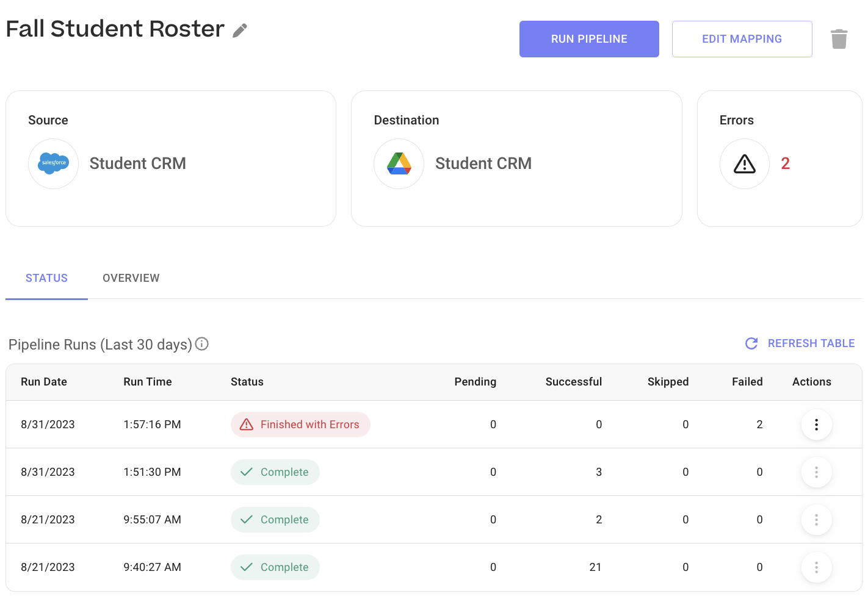Select the Status tab
Viewport: 868px width, 599px height.
click(46, 278)
